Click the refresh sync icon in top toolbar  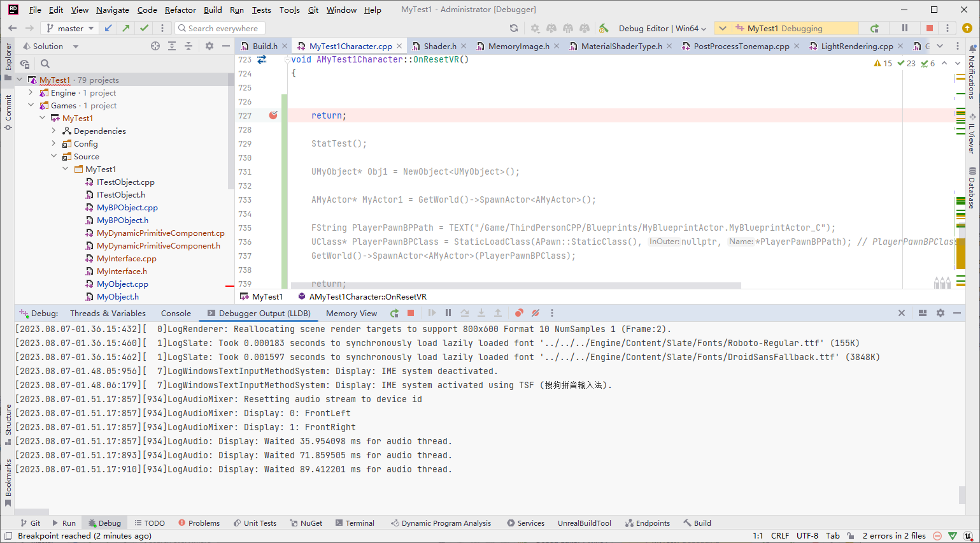tap(514, 28)
